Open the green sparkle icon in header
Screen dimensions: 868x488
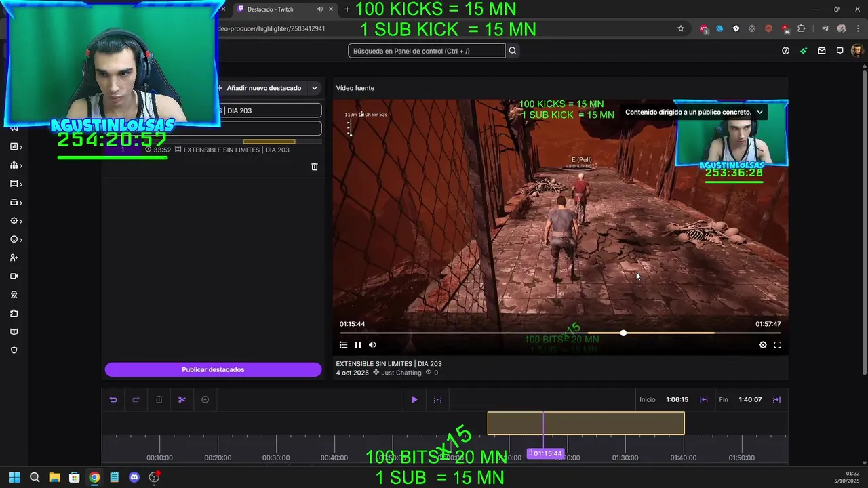pos(804,51)
